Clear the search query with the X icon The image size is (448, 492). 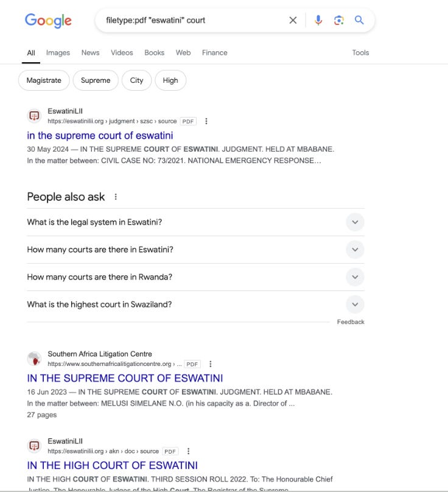pos(293,19)
